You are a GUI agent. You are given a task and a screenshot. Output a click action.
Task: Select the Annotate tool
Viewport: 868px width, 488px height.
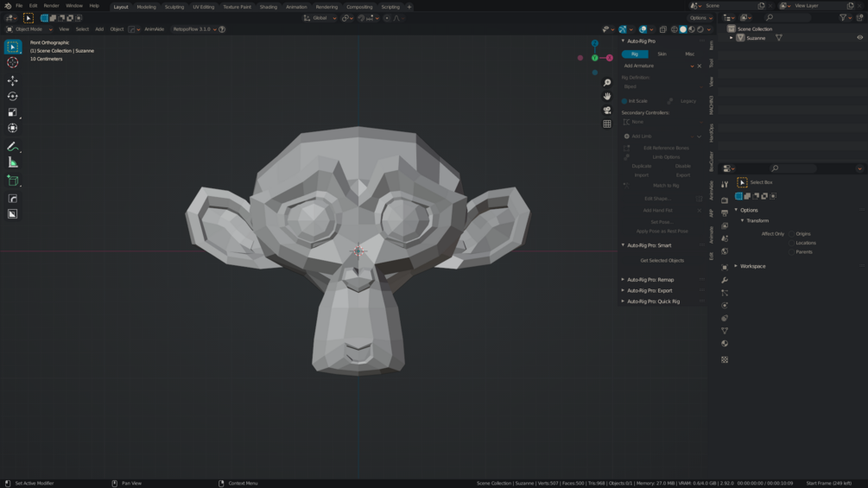(x=12, y=147)
